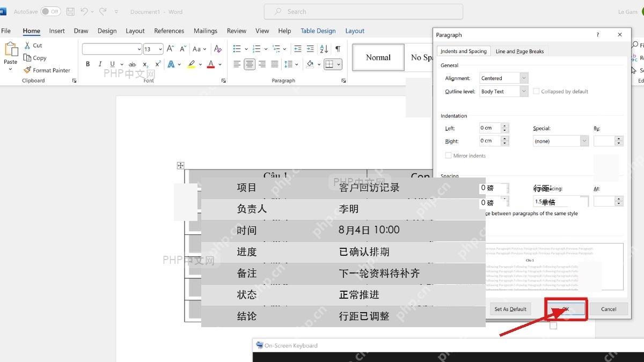Open the Font group dialog launcher
This screenshot has width=644, height=362.
(x=223, y=81)
